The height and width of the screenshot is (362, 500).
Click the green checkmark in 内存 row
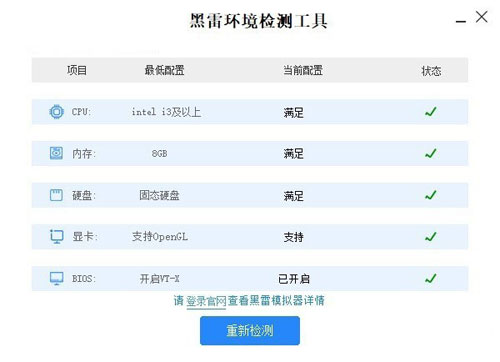(431, 153)
